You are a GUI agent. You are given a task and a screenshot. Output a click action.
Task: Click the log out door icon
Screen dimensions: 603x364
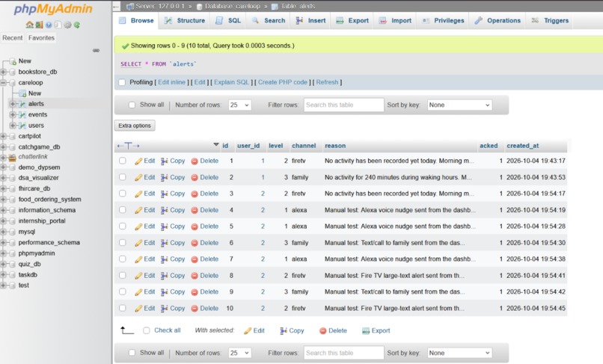[39, 25]
